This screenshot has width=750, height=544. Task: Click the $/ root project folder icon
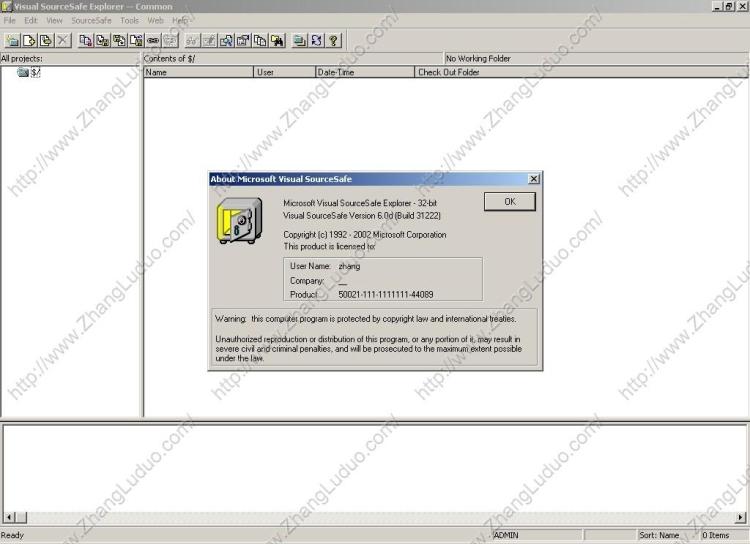[x=22, y=72]
